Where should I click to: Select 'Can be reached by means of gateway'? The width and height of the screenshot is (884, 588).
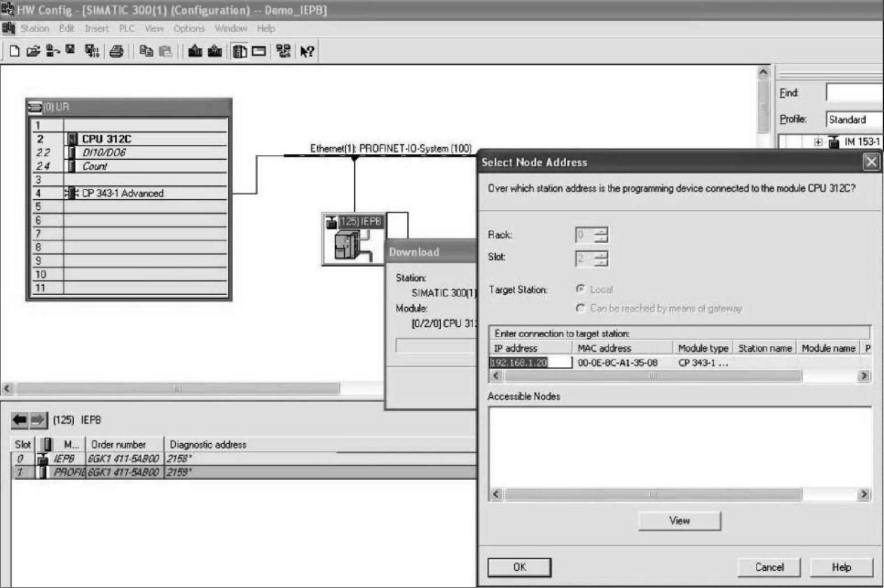[580, 308]
